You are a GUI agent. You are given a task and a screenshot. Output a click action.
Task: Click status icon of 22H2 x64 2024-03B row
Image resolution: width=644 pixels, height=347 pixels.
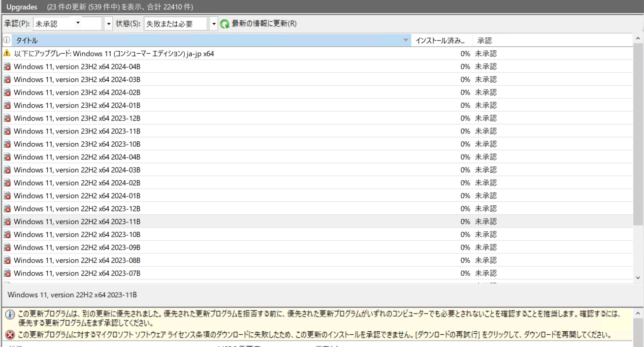[7, 170]
